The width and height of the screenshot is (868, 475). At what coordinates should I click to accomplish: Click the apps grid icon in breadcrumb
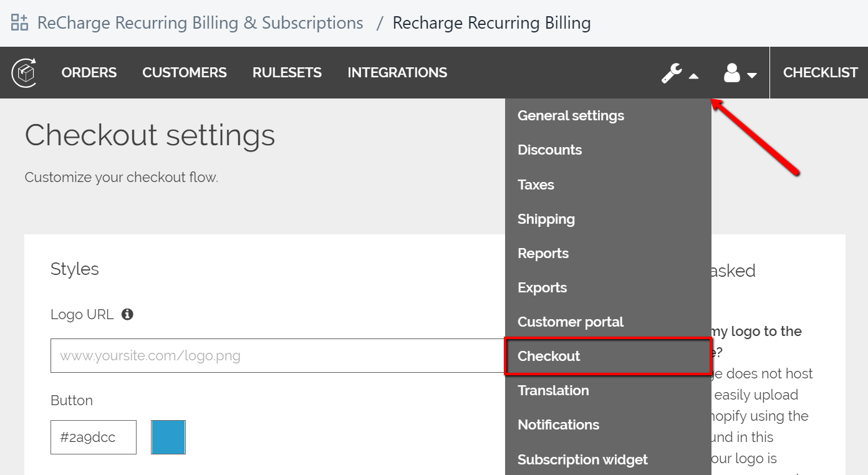(19, 23)
